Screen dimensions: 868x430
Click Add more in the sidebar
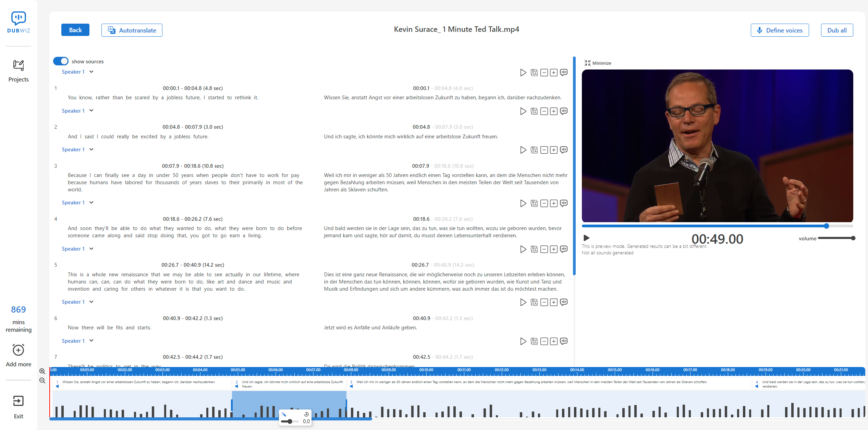coord(19,355)
